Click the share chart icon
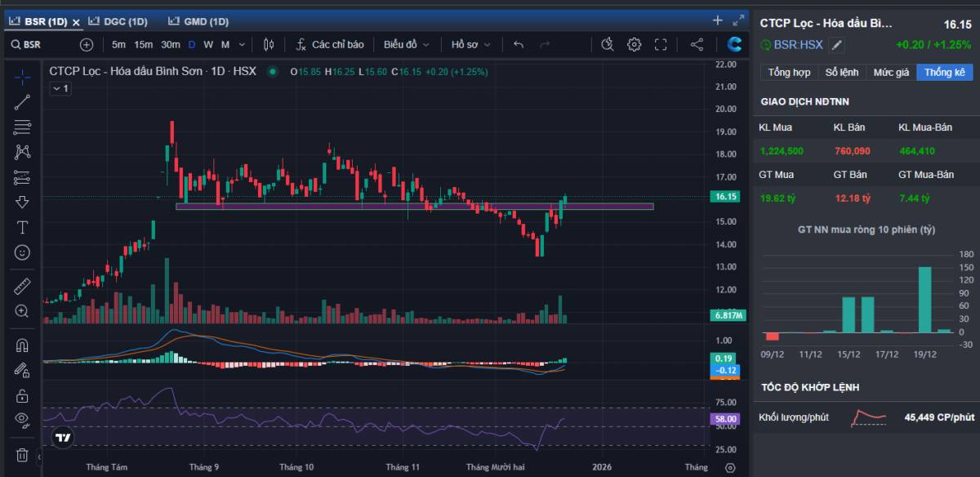The width and height of the screenshot is (980, 477). pyautogui.click(x=697, y=44)
